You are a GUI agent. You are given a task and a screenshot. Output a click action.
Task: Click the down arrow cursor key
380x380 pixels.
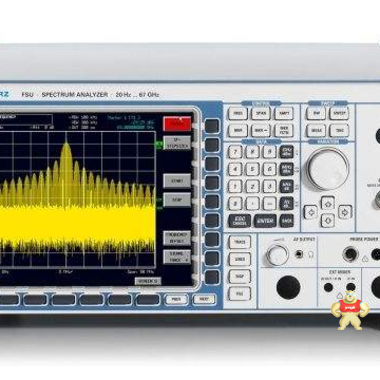[x=328, y=221]
